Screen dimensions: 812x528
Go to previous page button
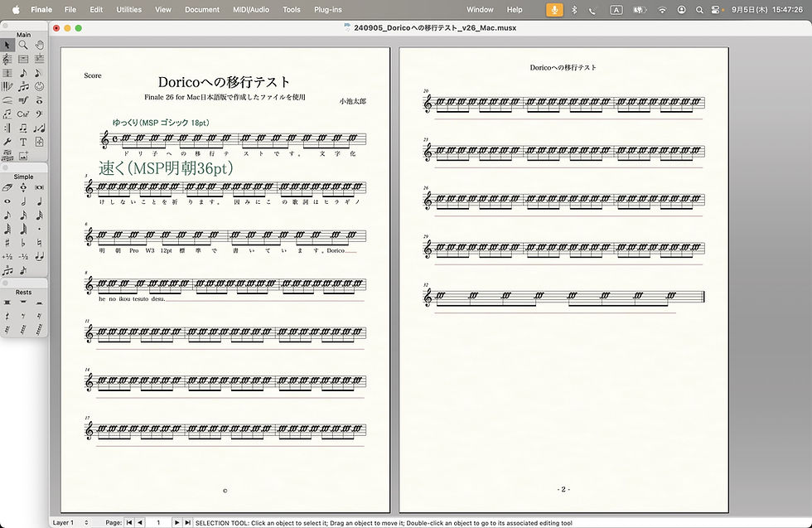pyautogui.click(x=139, y=522)
